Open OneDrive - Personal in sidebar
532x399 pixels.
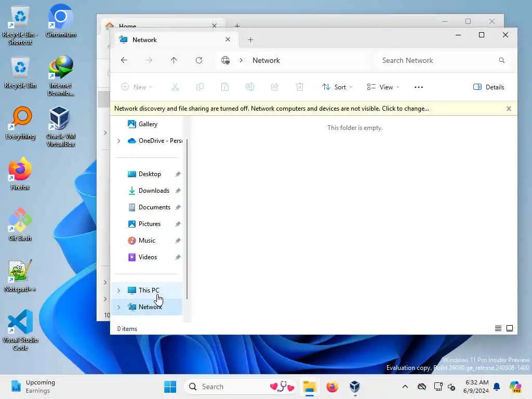[155, 141]
